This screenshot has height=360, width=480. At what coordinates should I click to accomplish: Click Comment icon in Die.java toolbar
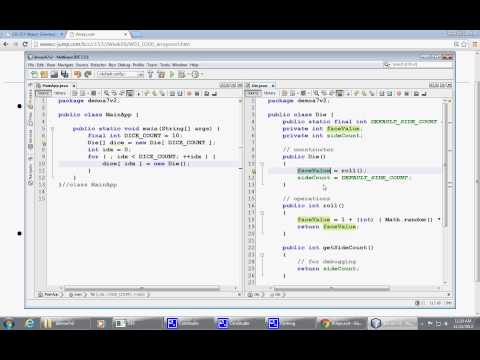point(416,93)
